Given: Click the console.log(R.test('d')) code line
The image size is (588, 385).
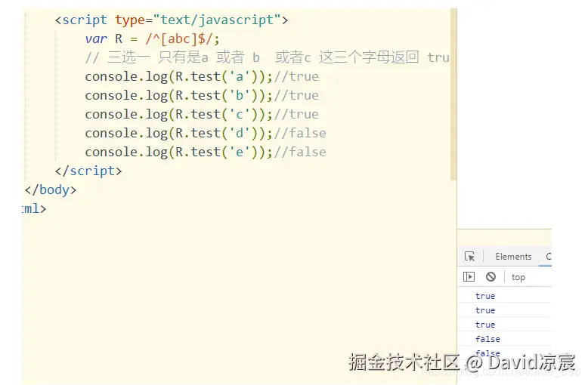Looking at the screenshot, I should pos(206,134).
